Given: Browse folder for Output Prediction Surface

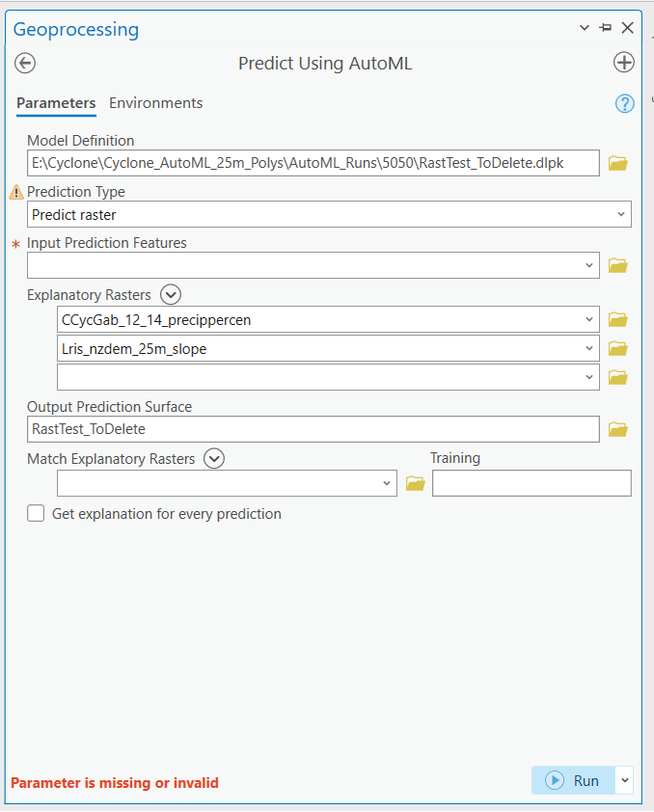Looking at the screenshot, I should [618, 429].
